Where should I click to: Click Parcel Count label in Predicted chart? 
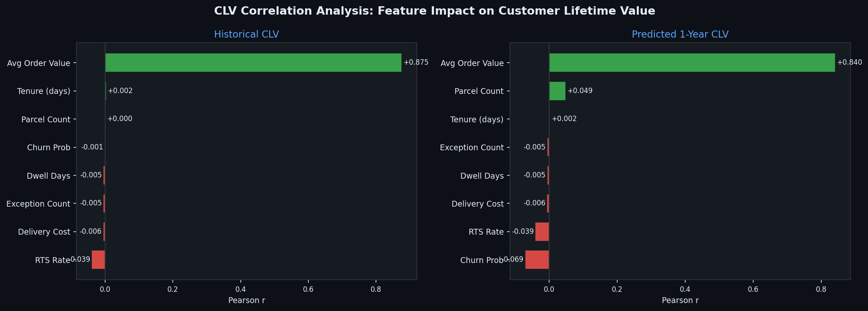[x=479, y=91]
